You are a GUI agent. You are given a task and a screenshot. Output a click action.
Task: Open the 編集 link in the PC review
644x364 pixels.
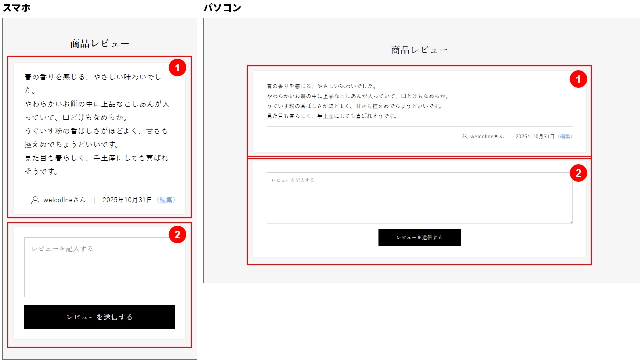564,136
